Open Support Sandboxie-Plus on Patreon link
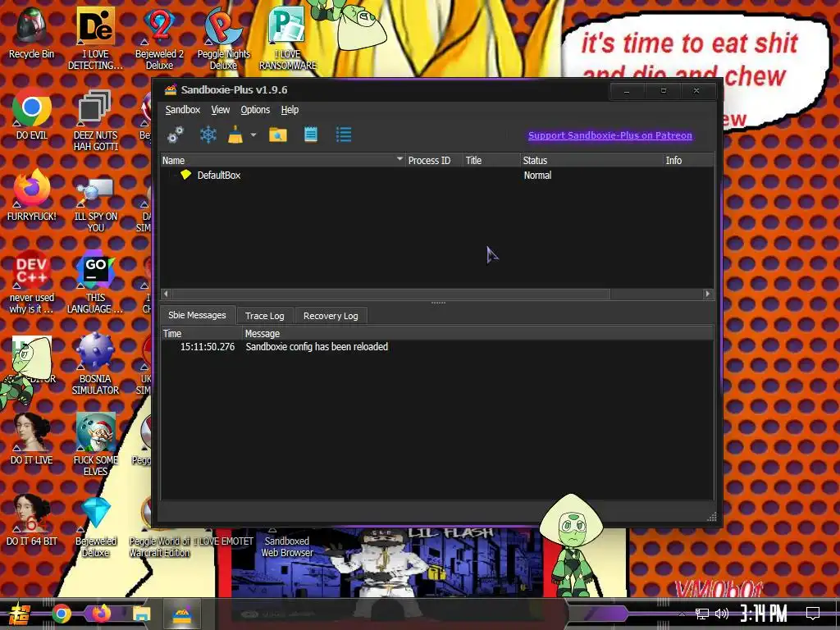Viewport: 840px width, 630px height. click(x=609, y=135)
